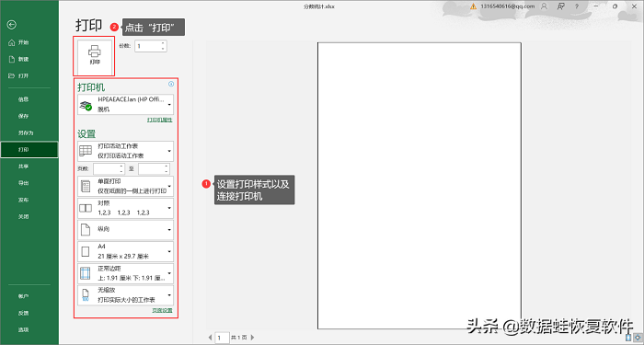
Task: Expand the 单面打印 dropdown arrow
Action: pyautogui.click(x=169, y=187)
